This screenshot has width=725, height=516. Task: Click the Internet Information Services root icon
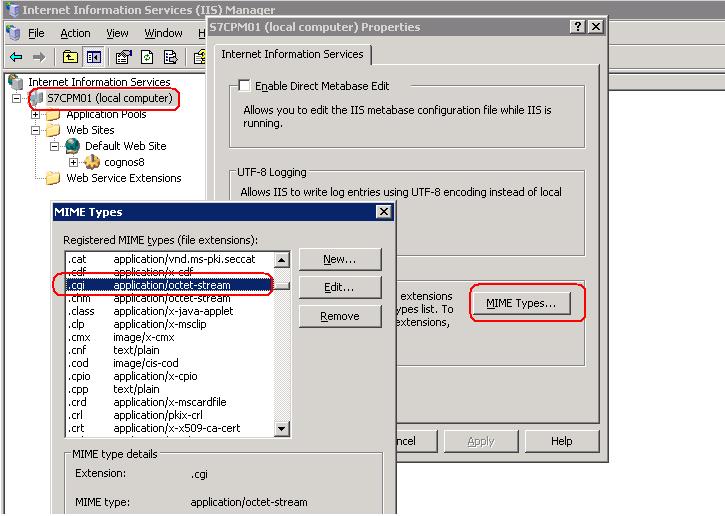tap(16, 82)
